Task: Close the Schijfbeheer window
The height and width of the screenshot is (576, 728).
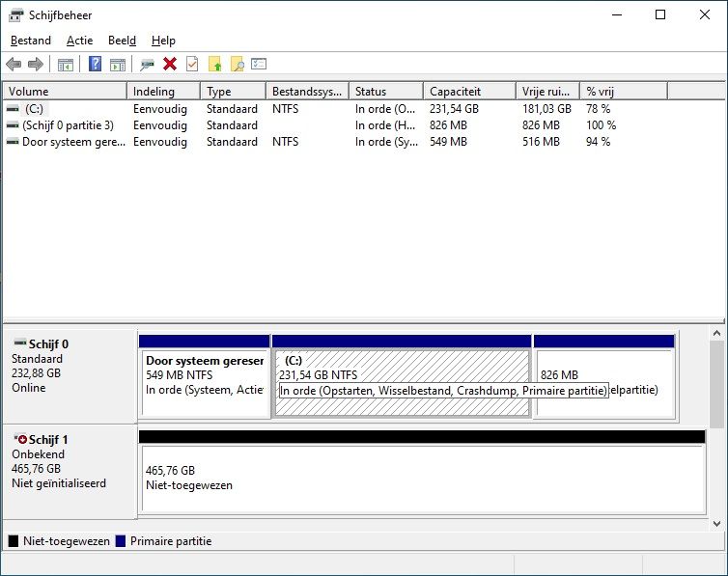Action: (704, 14)
